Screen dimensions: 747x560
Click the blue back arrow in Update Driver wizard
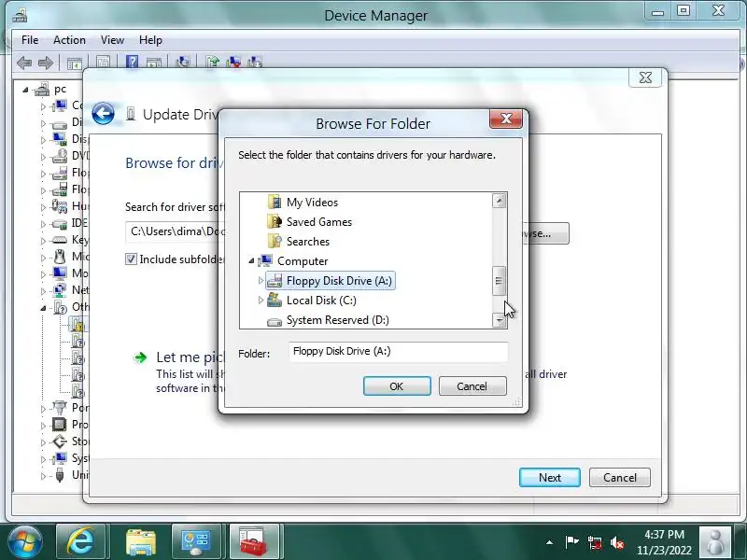tap(103, 114)
